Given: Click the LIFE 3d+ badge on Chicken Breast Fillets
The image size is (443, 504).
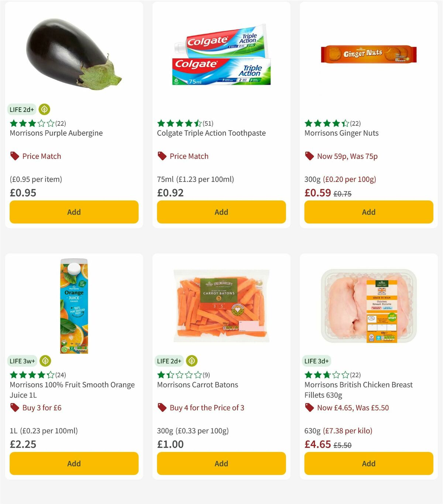Looking at the screenshot, I should (x=317, y=361).
